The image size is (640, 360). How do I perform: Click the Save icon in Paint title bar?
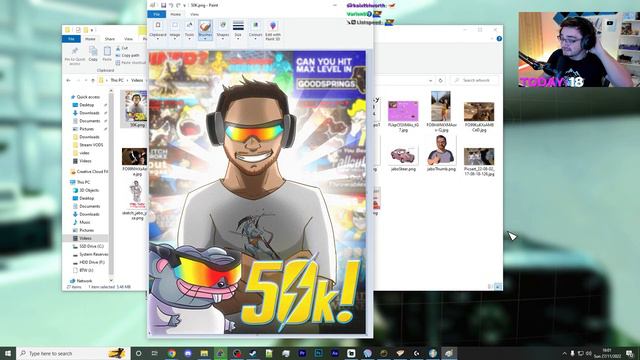click(163, 5)
